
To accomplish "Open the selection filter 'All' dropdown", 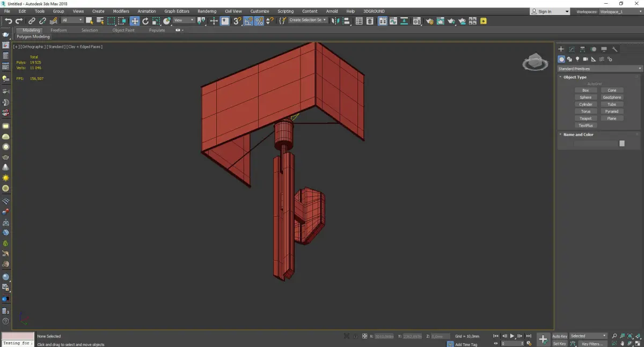I will pos(72,20).
